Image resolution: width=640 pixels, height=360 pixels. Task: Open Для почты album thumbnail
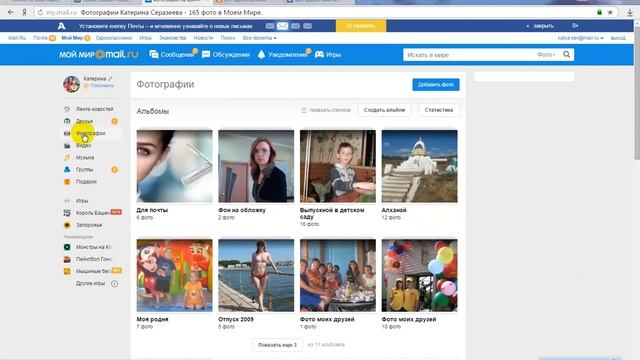pos(174,166)
